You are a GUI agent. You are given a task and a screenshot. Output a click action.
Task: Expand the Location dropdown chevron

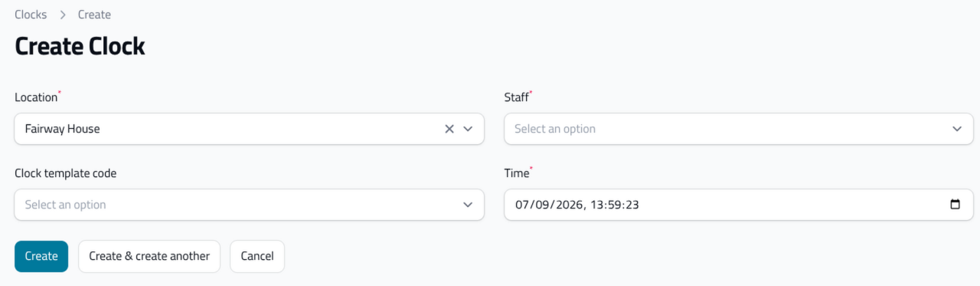click(x=468, y=129)
